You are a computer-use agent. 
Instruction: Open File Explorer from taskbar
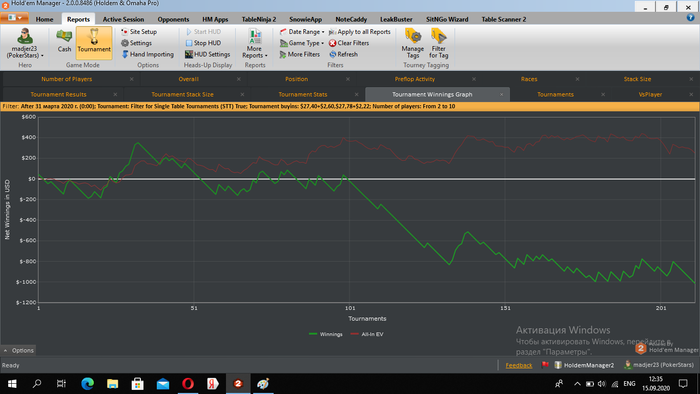point(112,384)
